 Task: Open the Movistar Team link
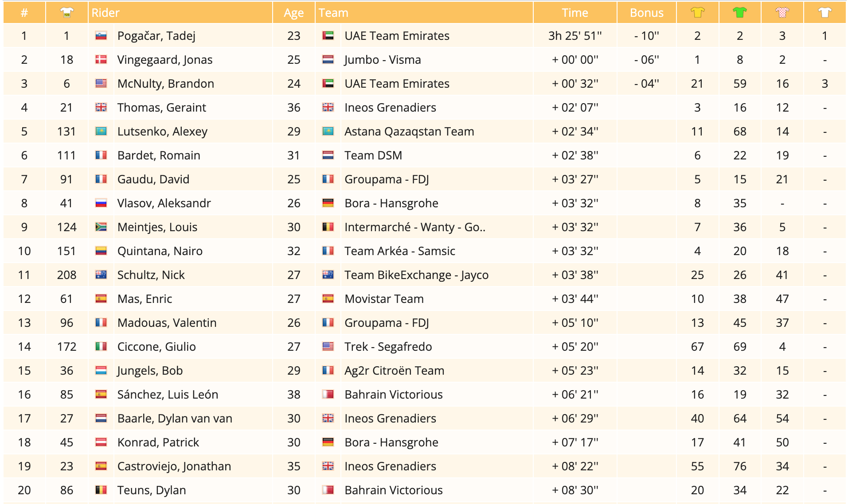[384, 299]
